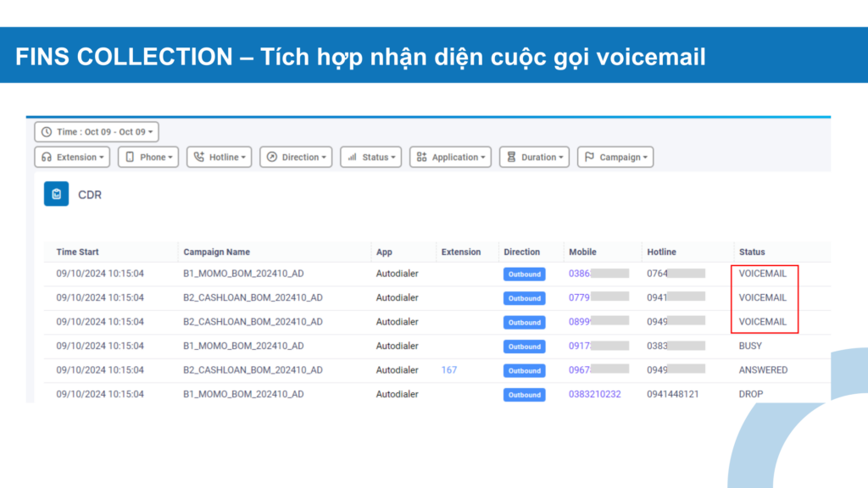This screenshot has width=868, height=488.
Task: Expand the Application filter dropdown
Action: coord(450,158)
